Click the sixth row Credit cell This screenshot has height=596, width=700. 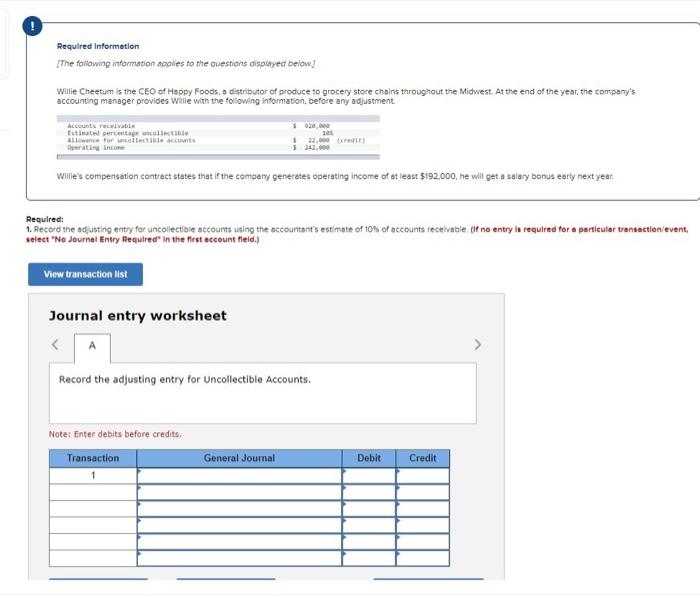click(x=422, y=558)
